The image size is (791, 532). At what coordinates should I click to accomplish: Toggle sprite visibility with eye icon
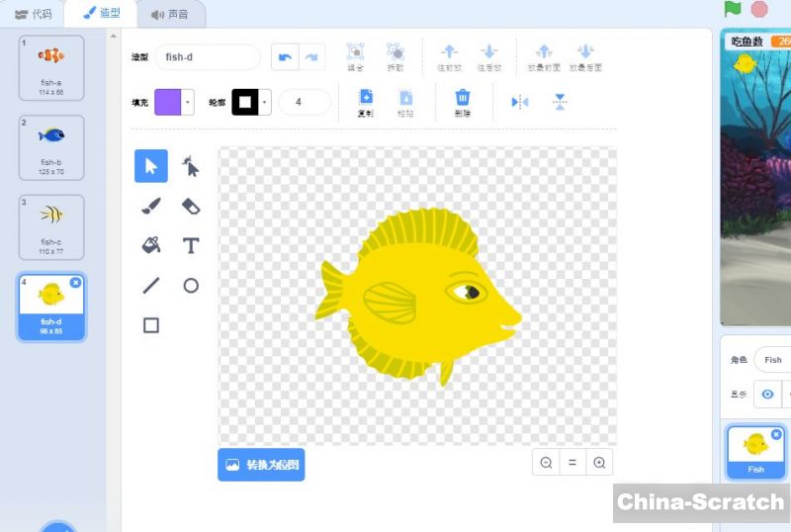click(767, 395)
